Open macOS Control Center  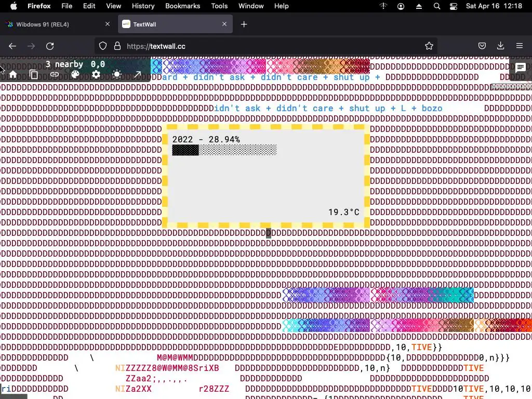[x=453, y=6]
